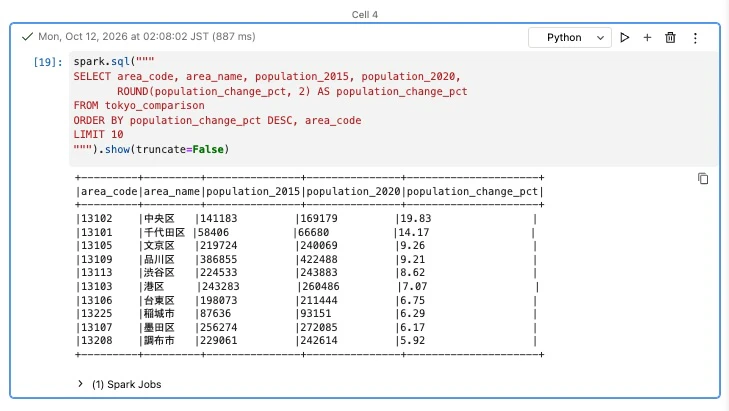Run cell with the play icon
Image resolution: width=729 pixels, height=411 pixels.
[624, 38]
